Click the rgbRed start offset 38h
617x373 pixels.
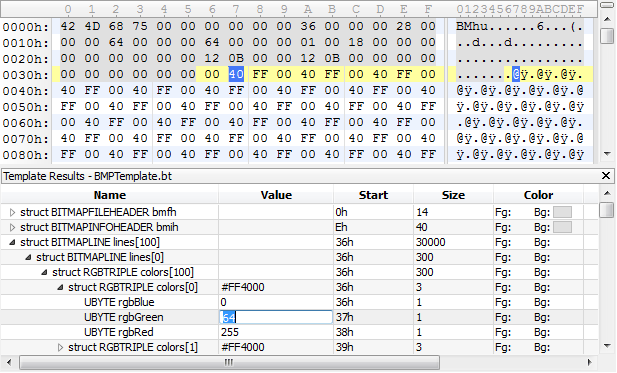[x=344, y=332]
